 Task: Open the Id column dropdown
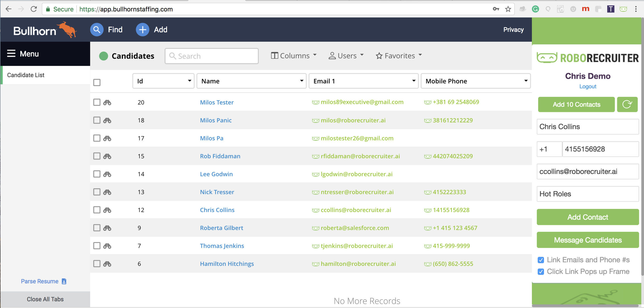[163, 81]
